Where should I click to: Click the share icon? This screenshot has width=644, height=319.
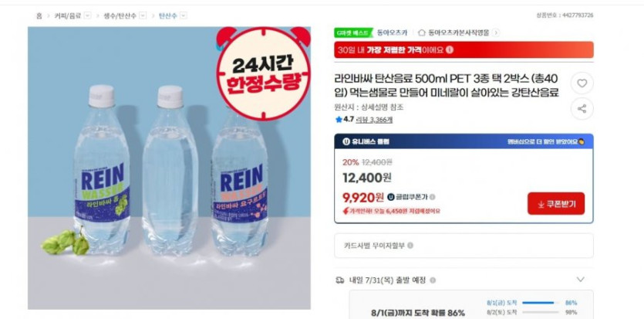(x=582, y=109)
